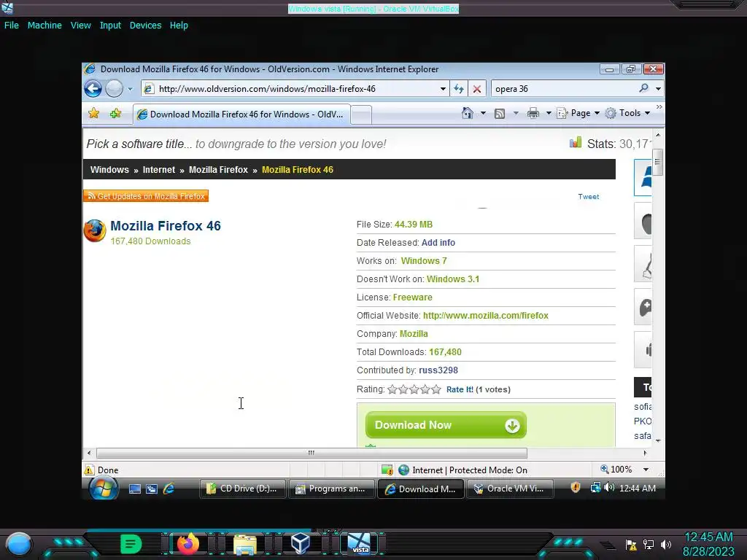Switch to Oracle VM Vi... taskbar button
The width and height of the screenshot is (747, 560).
510,489
